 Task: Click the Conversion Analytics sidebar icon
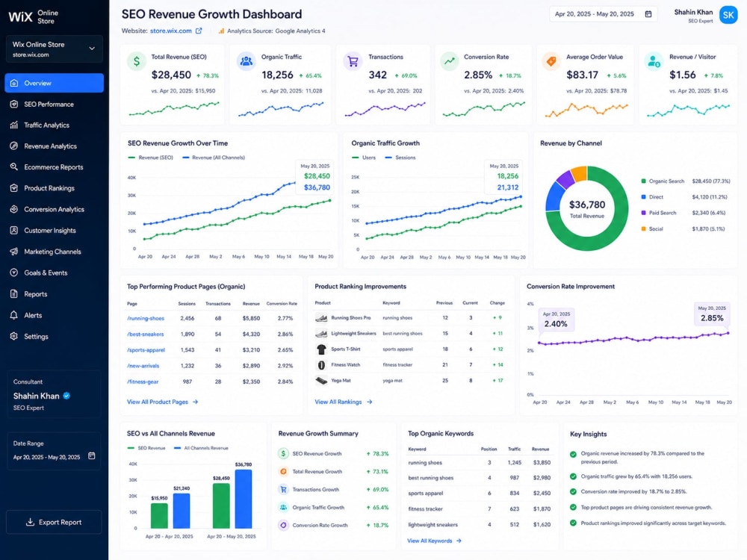[x=13, y=209]
